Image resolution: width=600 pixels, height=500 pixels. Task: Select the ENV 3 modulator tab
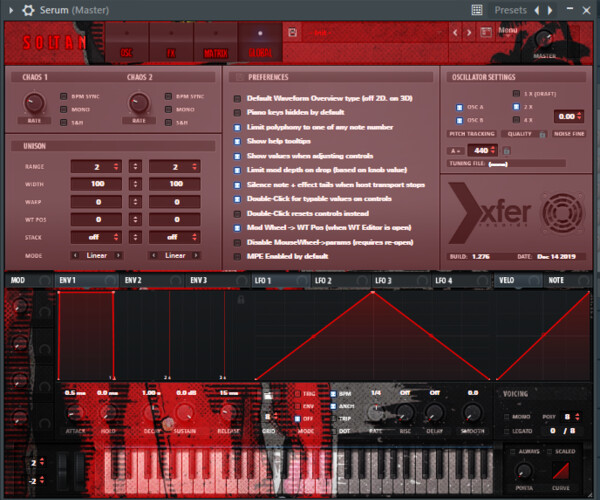pos(217,280)
